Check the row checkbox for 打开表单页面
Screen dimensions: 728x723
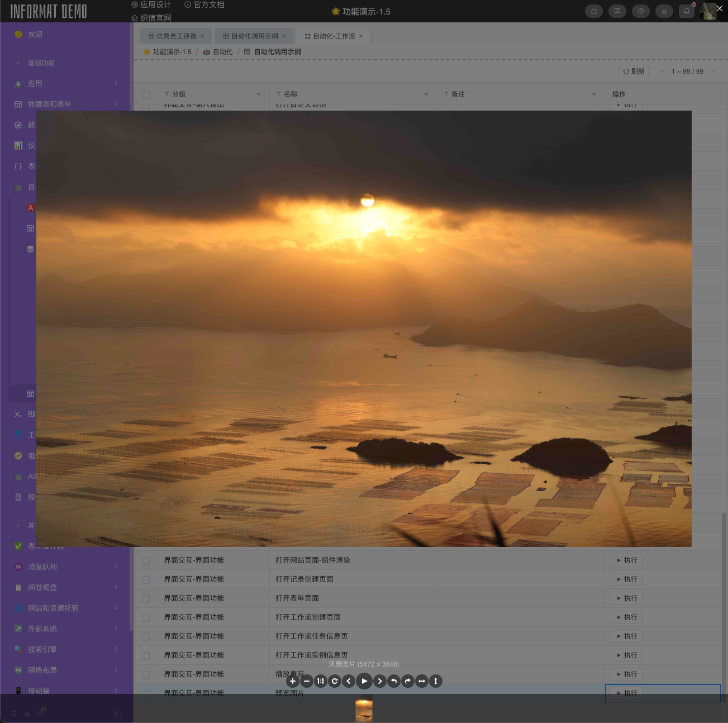coord(146,598)
